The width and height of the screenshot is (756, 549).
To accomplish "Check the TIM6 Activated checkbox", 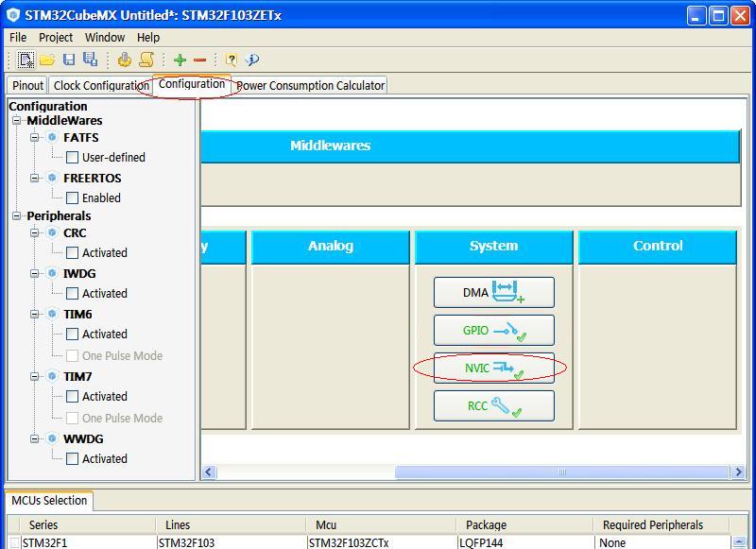I will coord(72,334).
